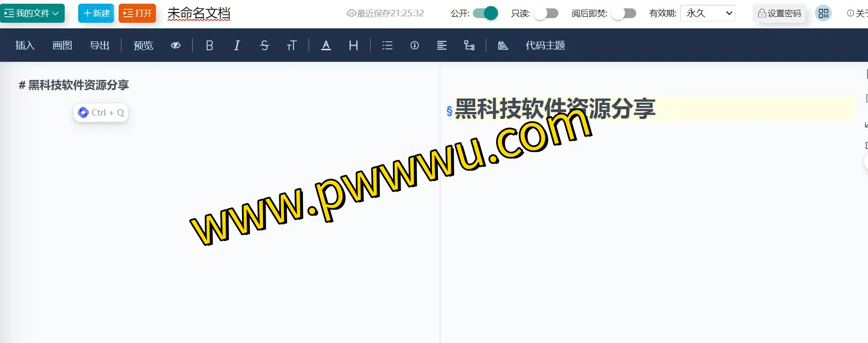This screenshot has height=343, width=868.
Task: Toggle bold formatting with B icon
Action: [209, 46]
